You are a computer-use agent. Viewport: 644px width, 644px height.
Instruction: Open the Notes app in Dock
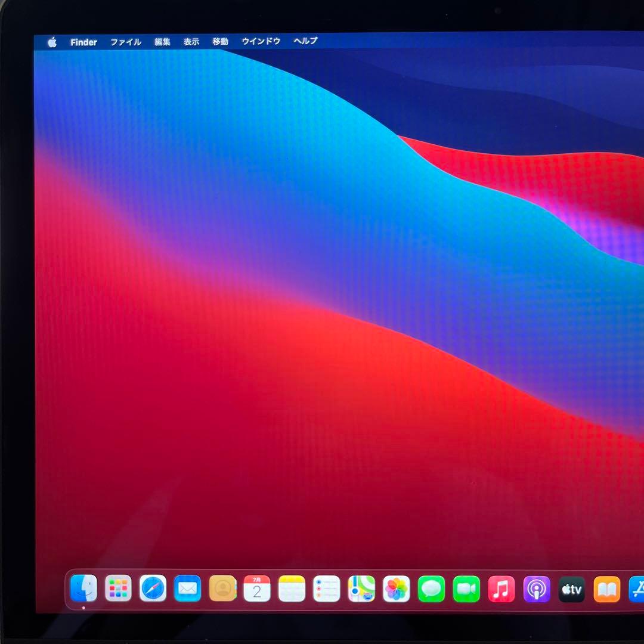click(292, 589)
